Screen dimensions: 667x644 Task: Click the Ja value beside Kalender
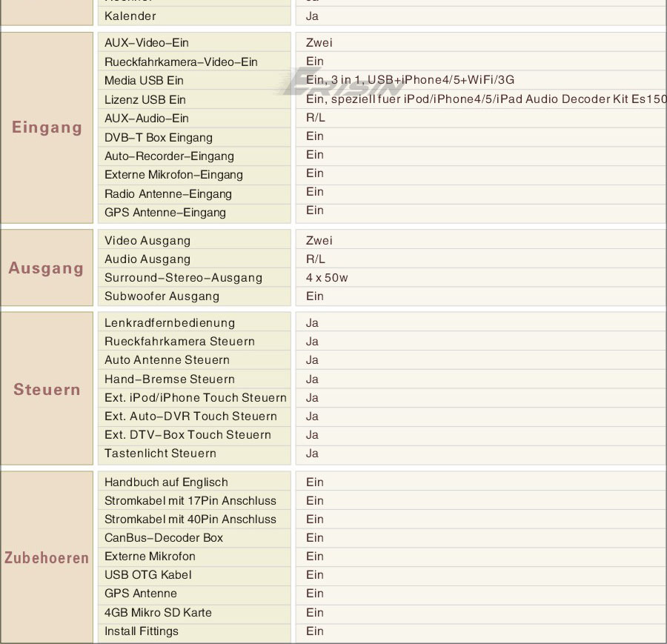(312, 16)
